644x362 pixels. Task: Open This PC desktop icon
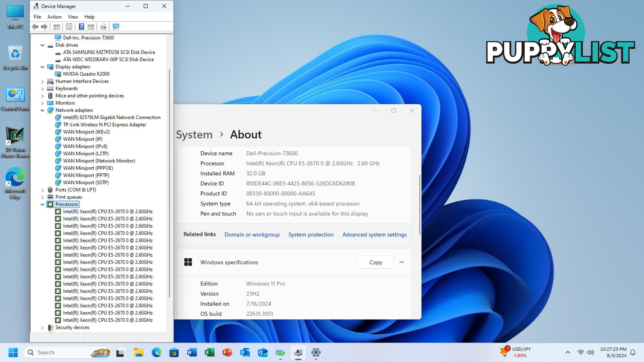click(x=15, y=17)
